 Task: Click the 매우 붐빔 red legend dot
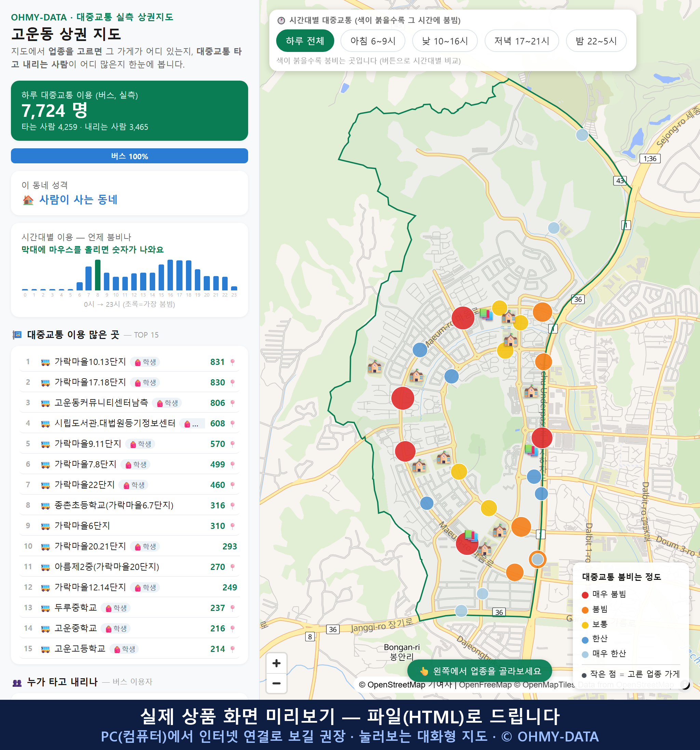click(x=585, y=595)
